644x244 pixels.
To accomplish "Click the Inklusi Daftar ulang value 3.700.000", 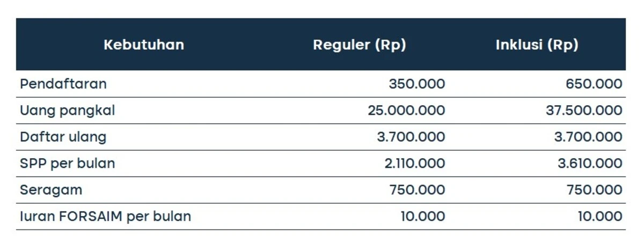I will coord(589,137).
